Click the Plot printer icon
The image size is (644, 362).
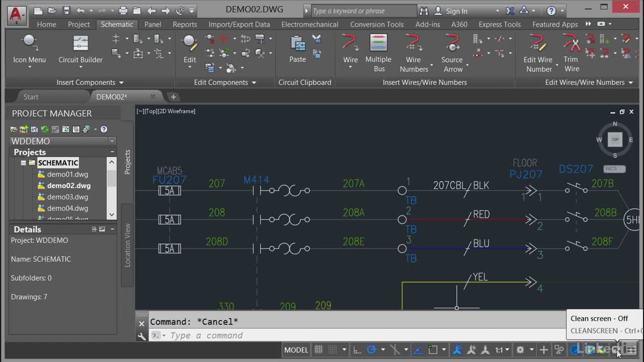(123, 11)
